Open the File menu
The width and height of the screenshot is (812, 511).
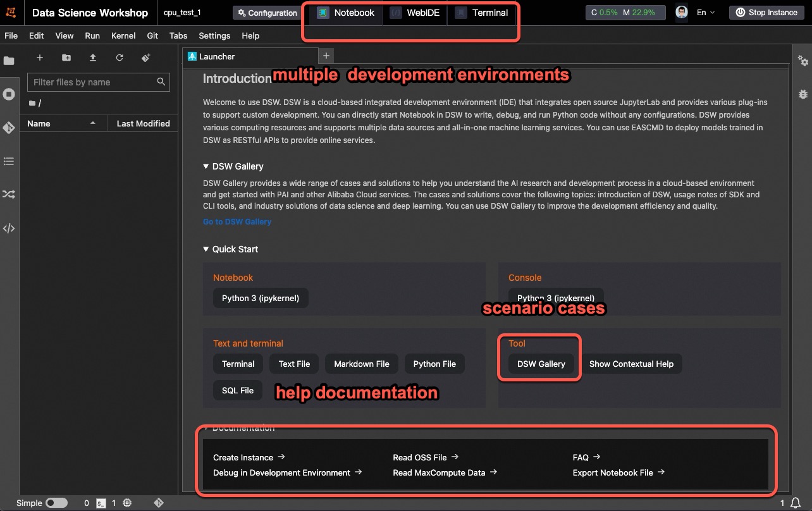[11, 35]
